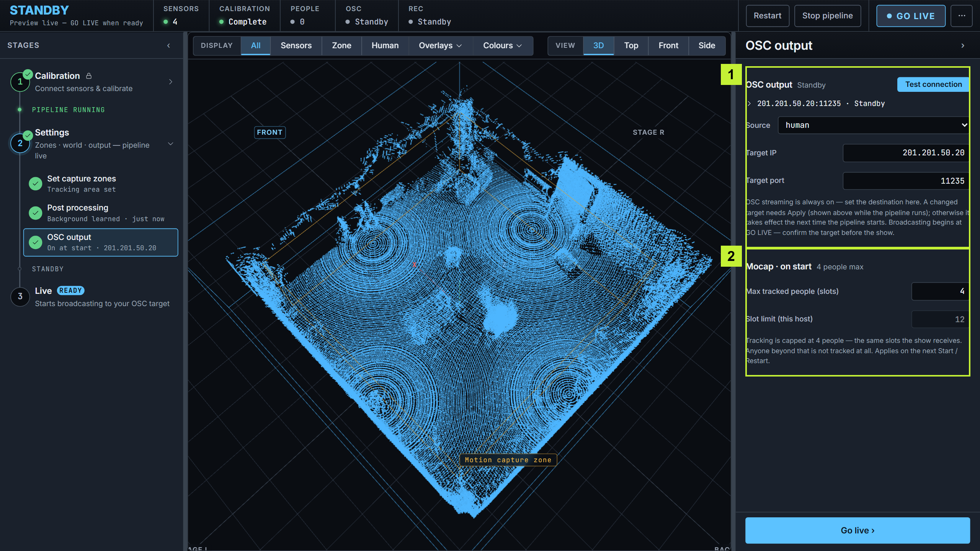Click the Target port field

[x=906, y=181]
